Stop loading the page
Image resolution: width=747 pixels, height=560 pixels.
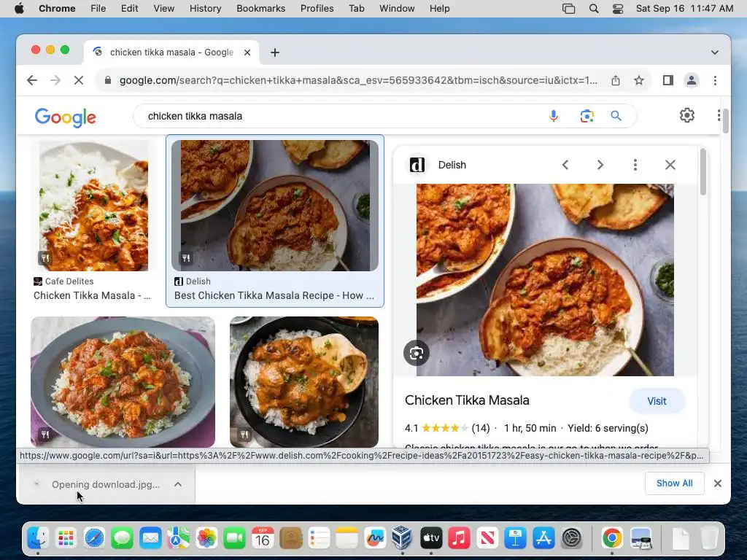coord(79,80)
